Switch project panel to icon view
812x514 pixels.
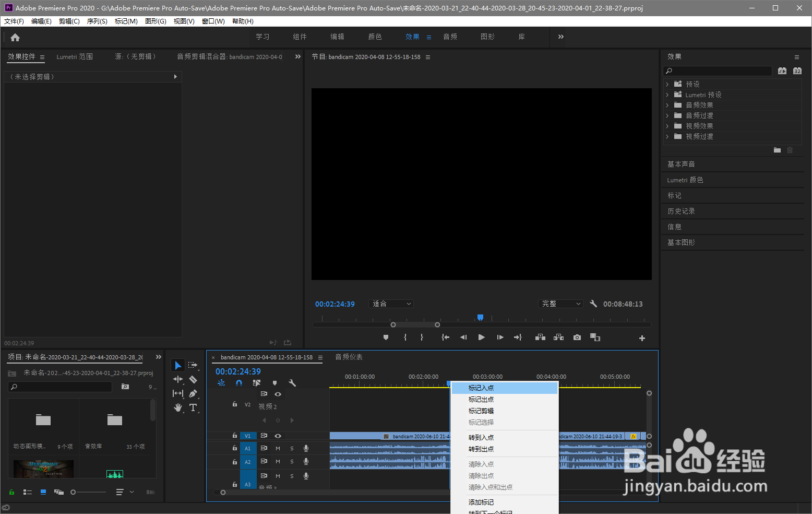tap(43, 492)
